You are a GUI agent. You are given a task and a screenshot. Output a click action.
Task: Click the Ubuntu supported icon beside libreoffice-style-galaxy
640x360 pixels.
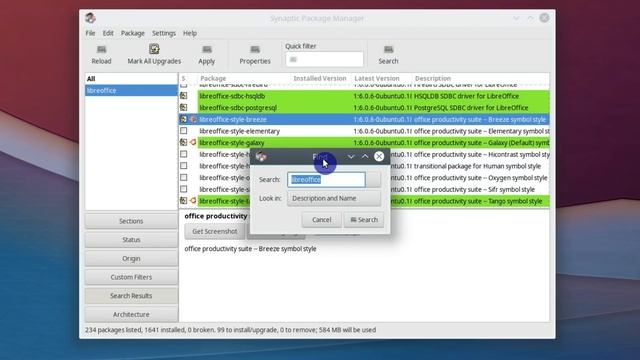[193, 142]
